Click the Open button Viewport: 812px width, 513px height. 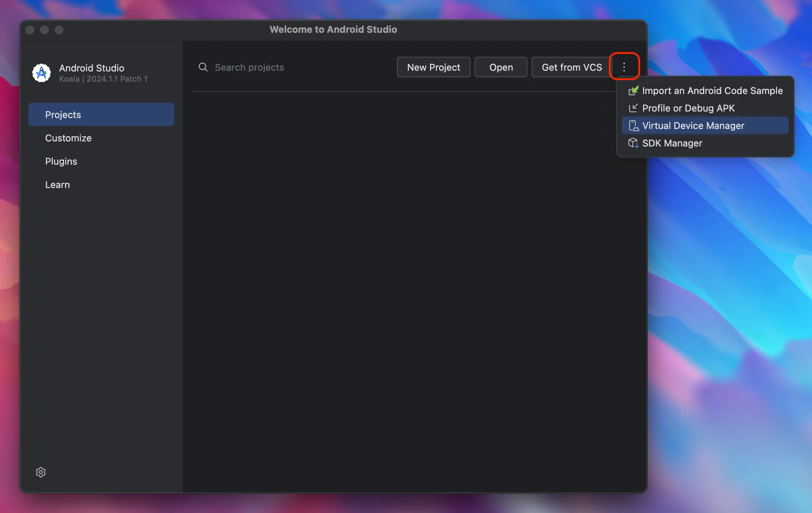point(501,67)
